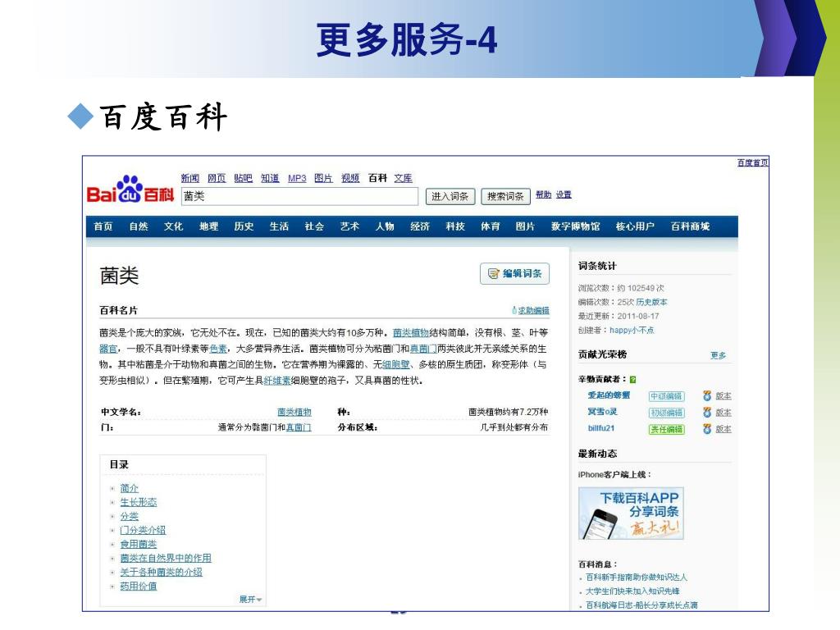
Task: Select the 体育 menu item
Action: (x=491, y=226)
